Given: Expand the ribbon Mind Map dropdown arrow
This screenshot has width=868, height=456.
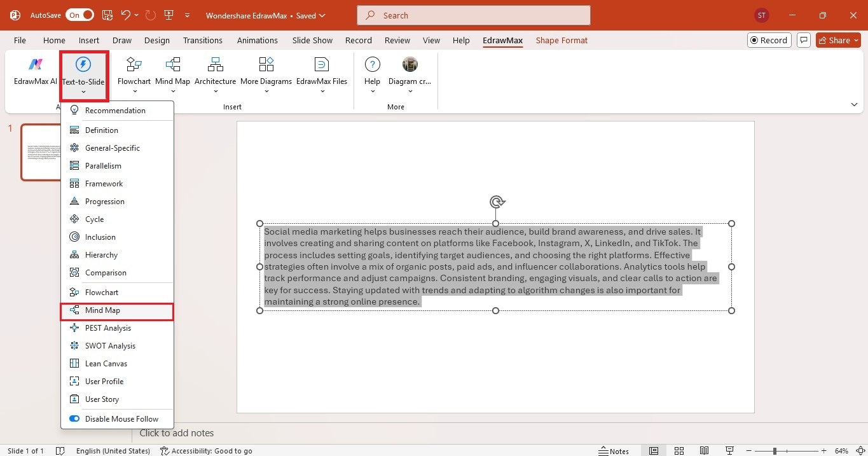Looking at the screenshot, I should click(x=172, y=92).
